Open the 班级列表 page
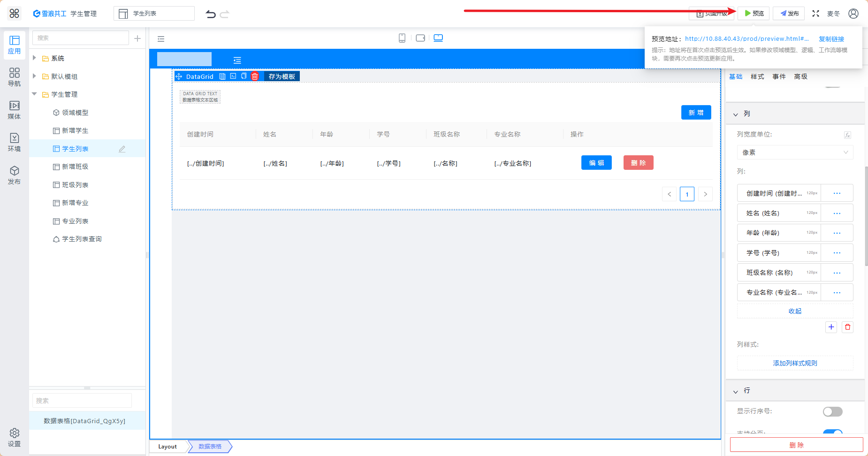The width and height of the screenshot is (868, 456). (75, 185)
